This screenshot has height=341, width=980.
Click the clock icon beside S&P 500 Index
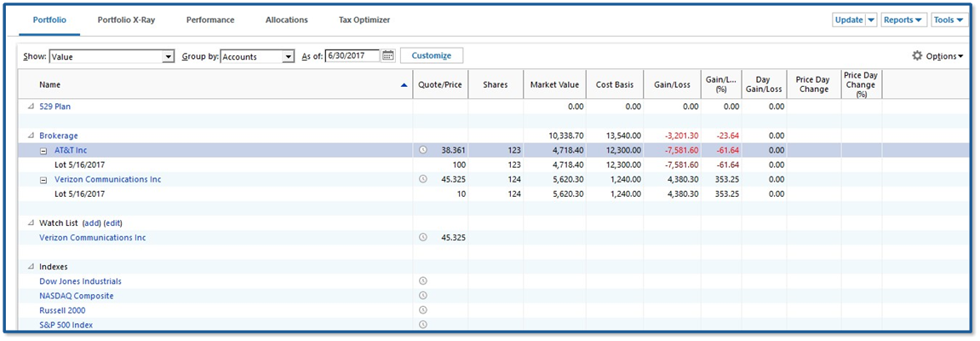(423, 325)
